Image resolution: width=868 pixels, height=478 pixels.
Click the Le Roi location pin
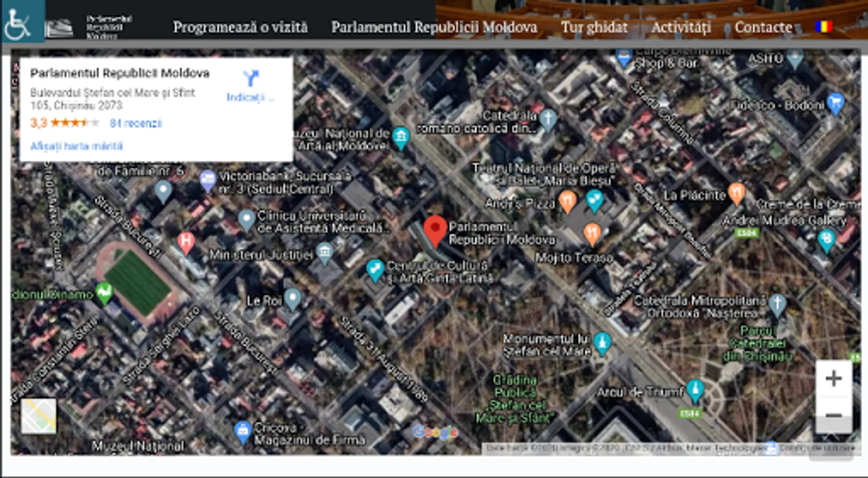(x=292, y=299)
